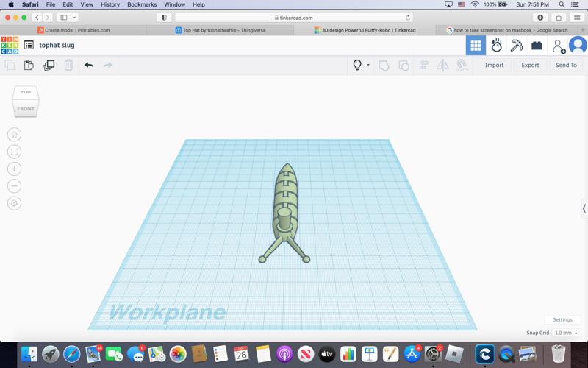The height and width of the screenshot is (368, 588).
Task: Show Safari tab overview
Action: pos(577,17)
